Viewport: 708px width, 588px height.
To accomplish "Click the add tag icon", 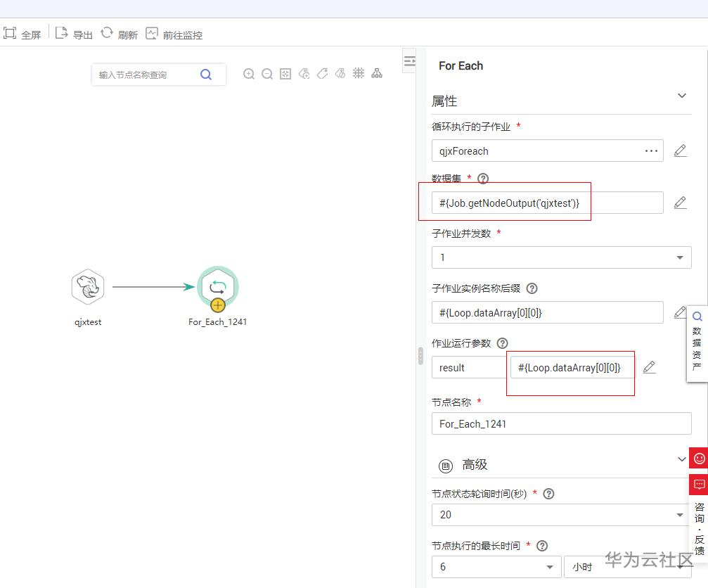I will click(x=304, y=74).
